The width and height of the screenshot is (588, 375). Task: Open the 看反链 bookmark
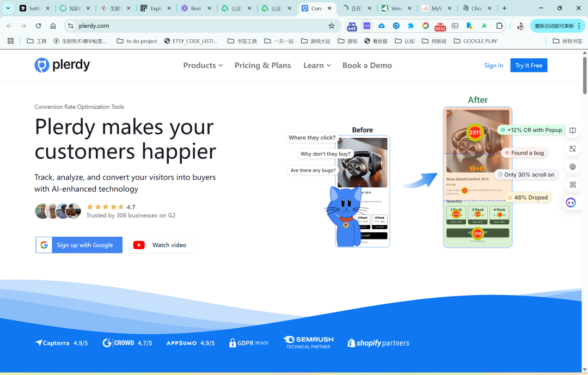[376, 41]
